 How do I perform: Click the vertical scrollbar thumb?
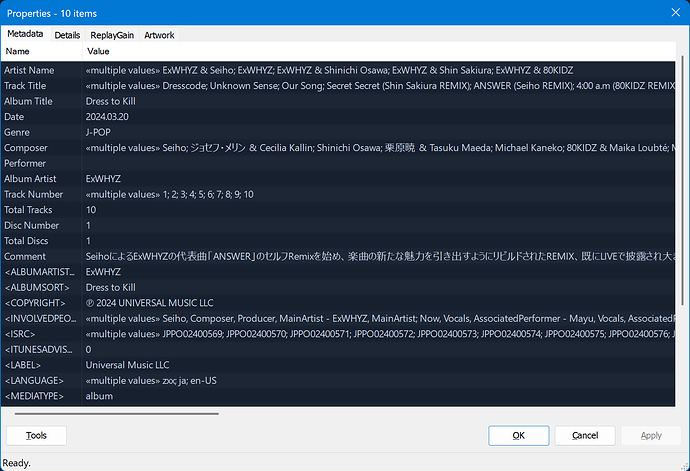pos(683,180)
